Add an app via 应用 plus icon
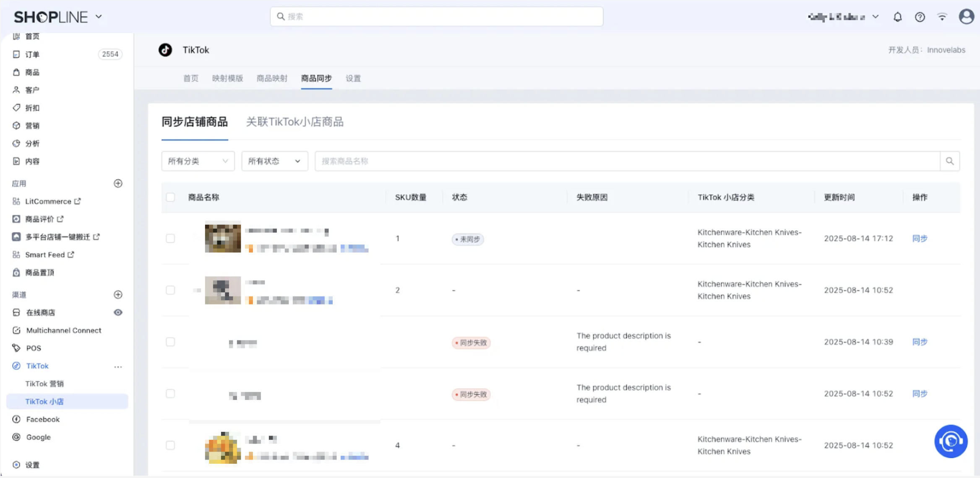Image resolution: width=980 pixels, height=478 pixels. 118,184
